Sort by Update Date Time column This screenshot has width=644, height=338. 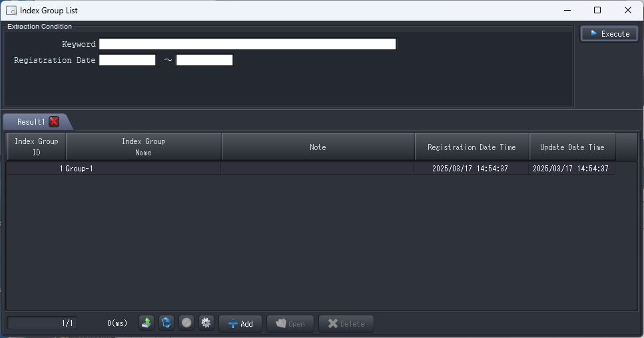(x=572, y=147)
